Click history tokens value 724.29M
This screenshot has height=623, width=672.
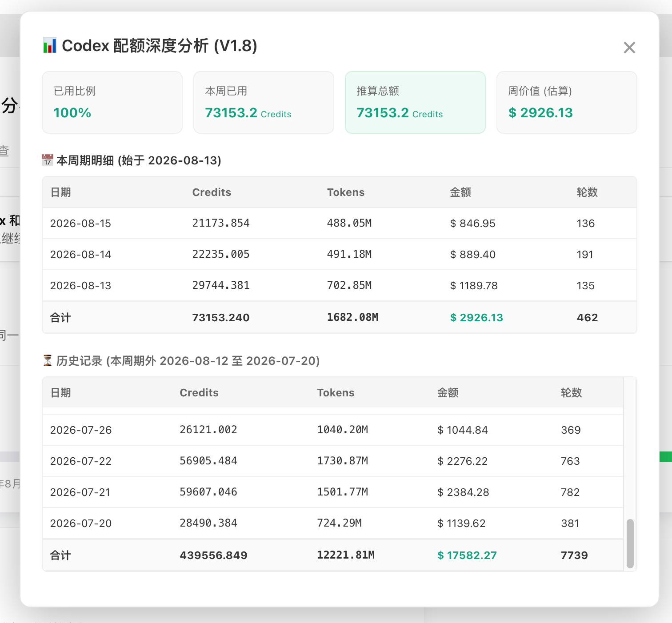[340, 523]
